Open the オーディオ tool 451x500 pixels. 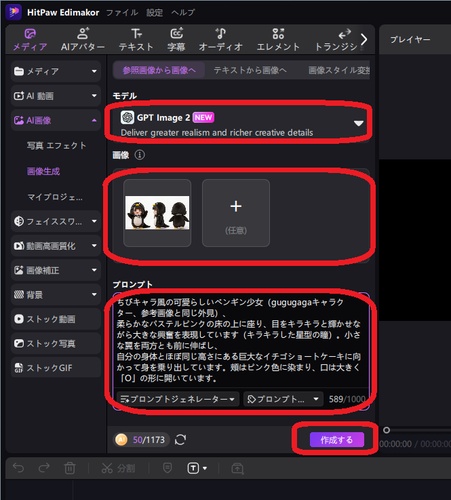point(220,40)
